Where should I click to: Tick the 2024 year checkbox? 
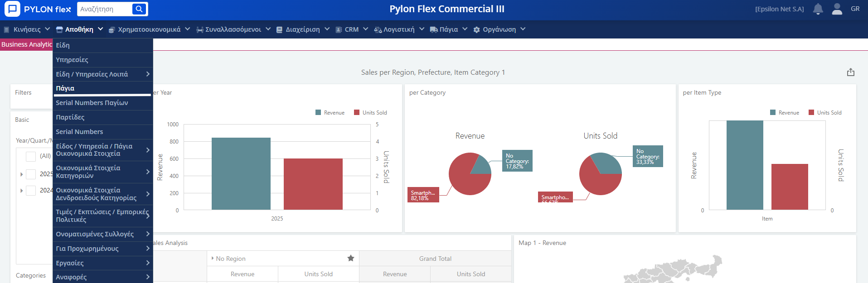(31, 190)
